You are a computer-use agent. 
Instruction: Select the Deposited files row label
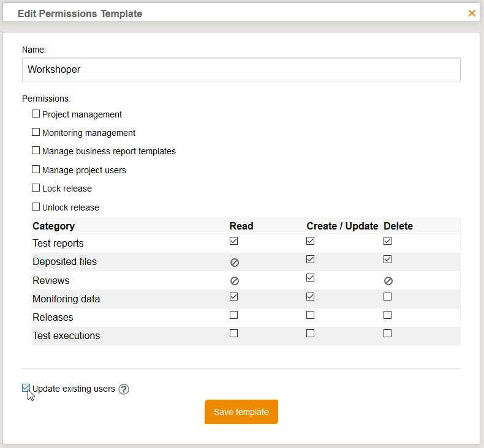coord(64,262)
